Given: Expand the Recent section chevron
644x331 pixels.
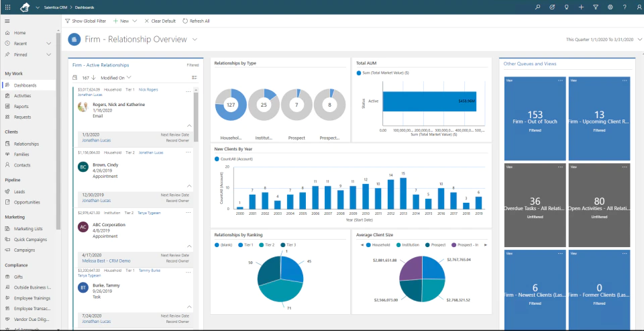Looking at the screenshot, I should (49, 44).
